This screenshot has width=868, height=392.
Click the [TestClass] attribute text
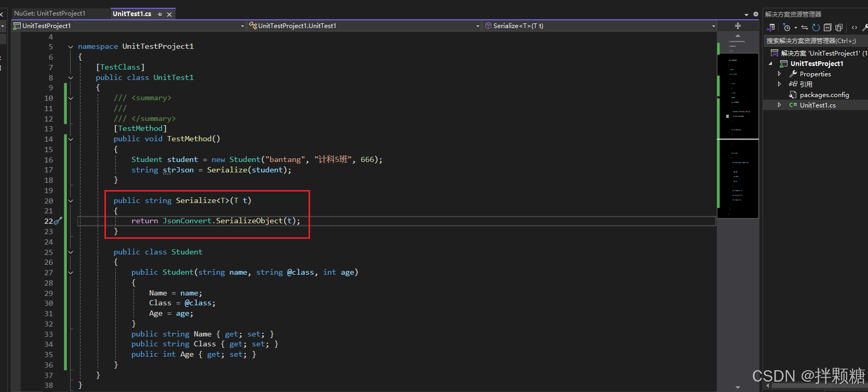point(120,67)
